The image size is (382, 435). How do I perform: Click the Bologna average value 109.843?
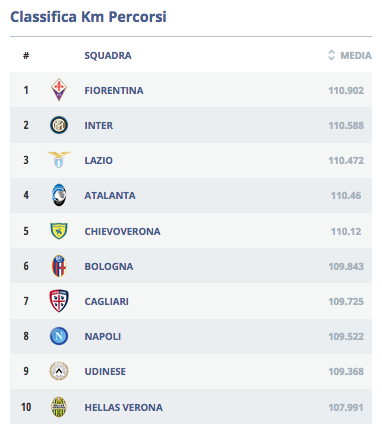tap(346, 266)
